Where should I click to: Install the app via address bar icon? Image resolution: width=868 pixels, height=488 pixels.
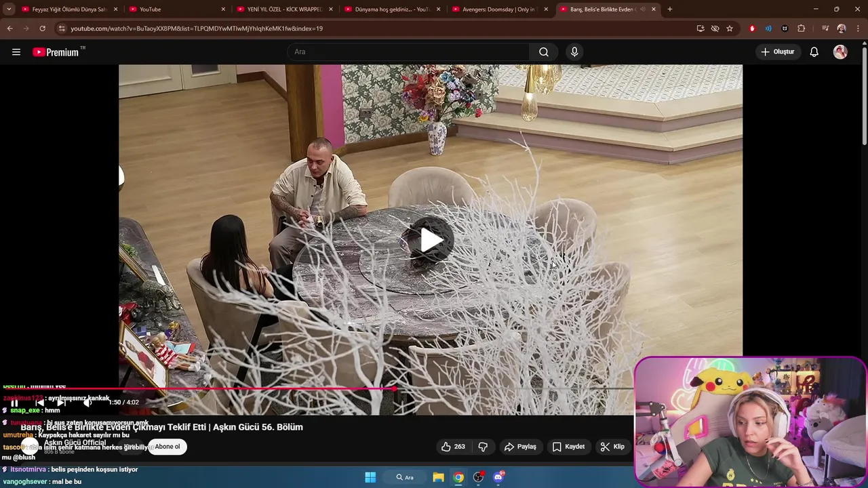click(x=701, y=28)
